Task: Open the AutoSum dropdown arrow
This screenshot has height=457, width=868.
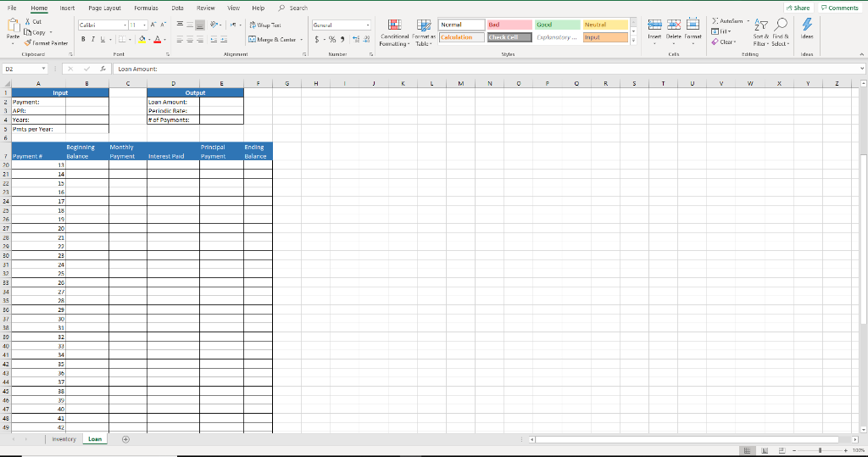Action: pos(748,21)
